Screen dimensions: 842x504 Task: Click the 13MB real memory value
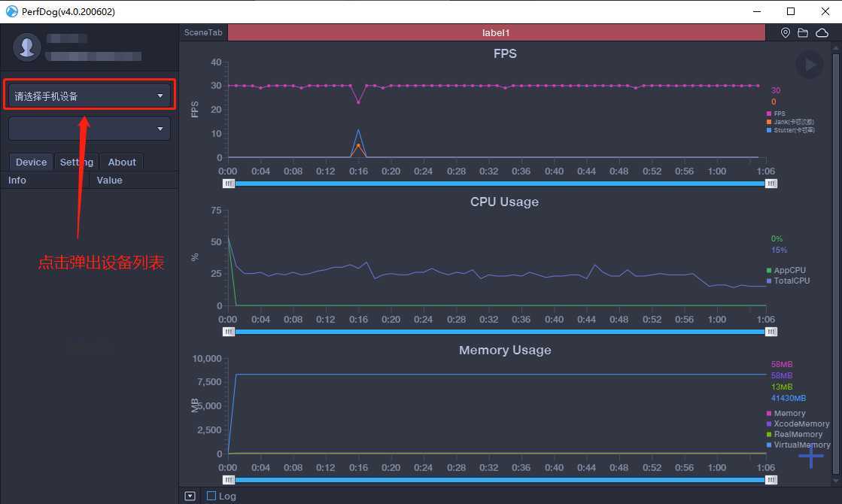pyautogui.click(x=781, y=387)
